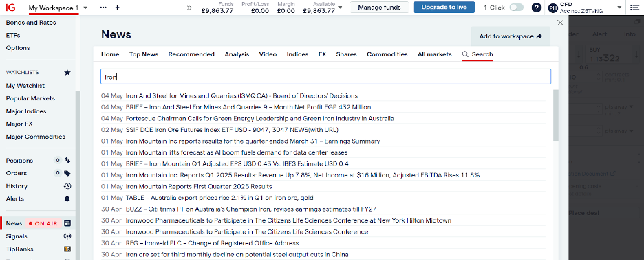Click the TipRanks icon in sidebar

(67, 249)
